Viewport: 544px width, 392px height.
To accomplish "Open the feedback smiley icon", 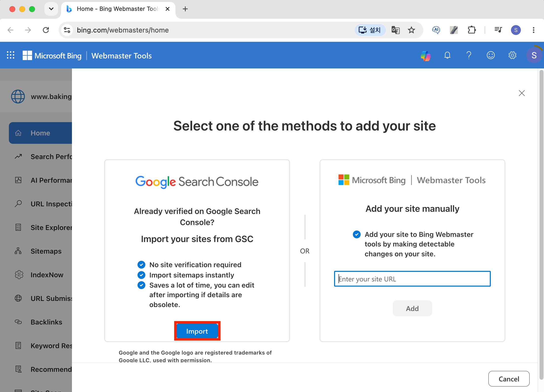I will click(491, 55).
